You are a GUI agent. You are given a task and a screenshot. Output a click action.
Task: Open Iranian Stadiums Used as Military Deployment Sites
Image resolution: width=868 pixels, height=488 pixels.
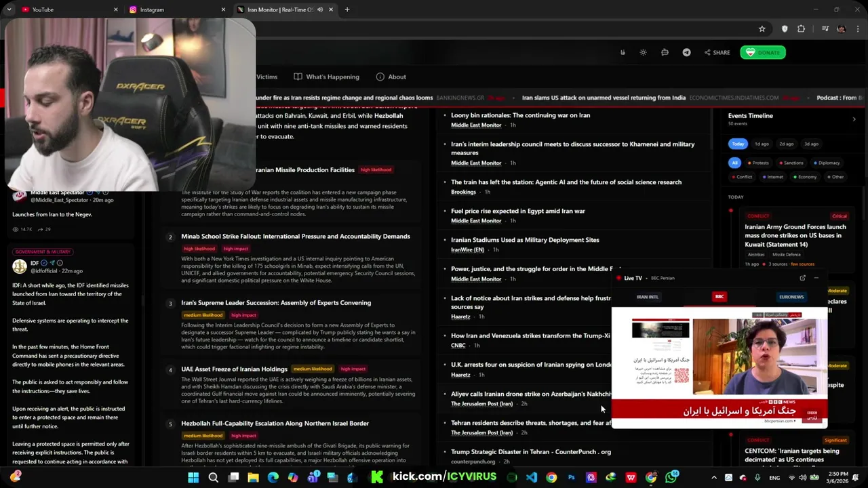tap(525, 240)
